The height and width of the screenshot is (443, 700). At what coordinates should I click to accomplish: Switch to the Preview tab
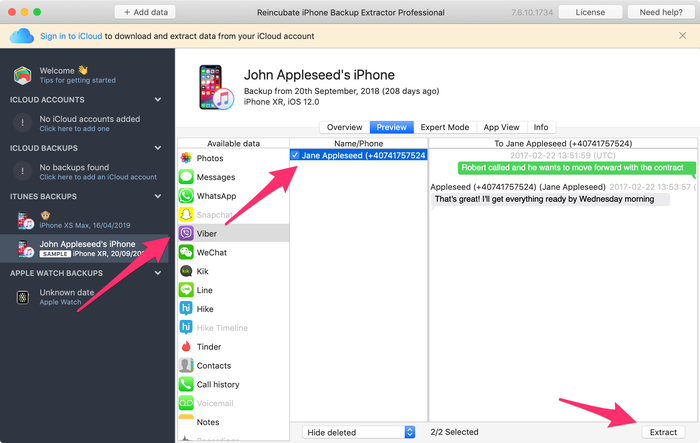pos(392,127)
